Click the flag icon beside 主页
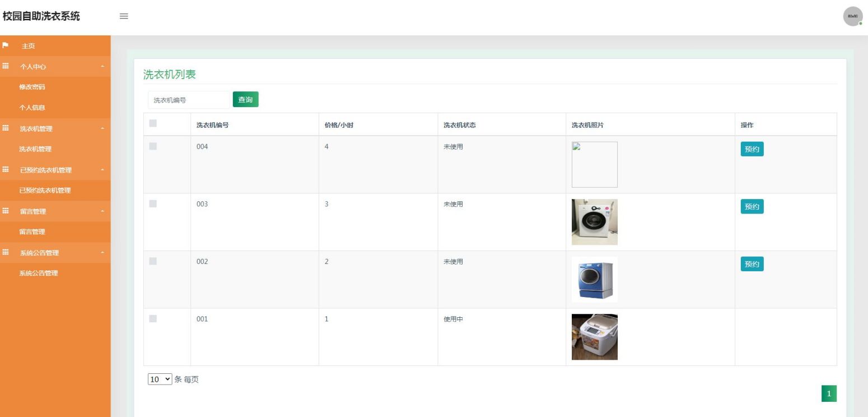 point(6,45)
